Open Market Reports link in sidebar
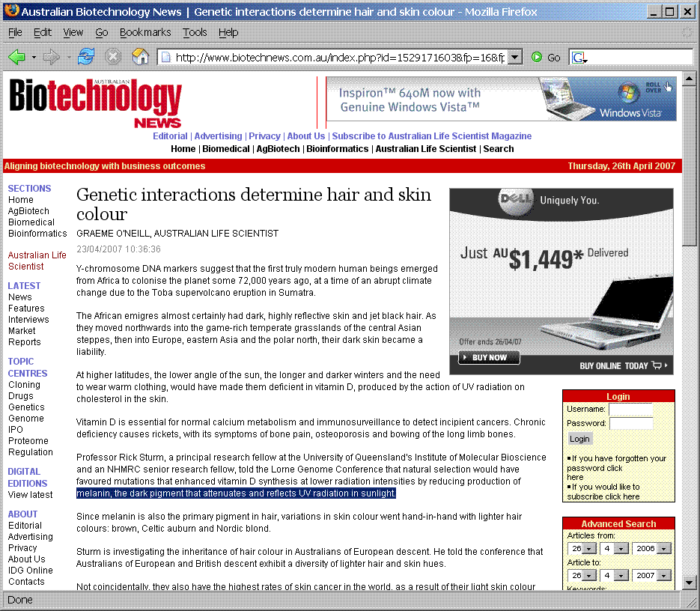Screen dimensions: 700x611 (x=25, y=337)
